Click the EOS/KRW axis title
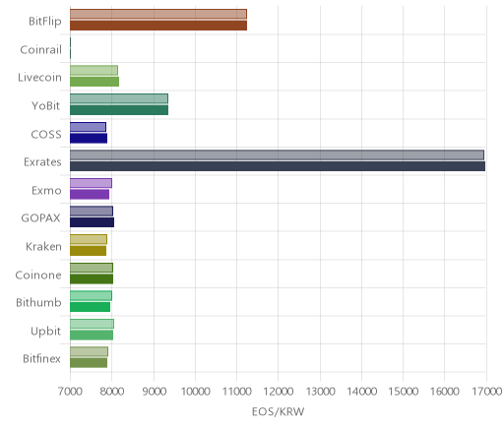Screen dimensions: 504x429 [x=278, y=411]
